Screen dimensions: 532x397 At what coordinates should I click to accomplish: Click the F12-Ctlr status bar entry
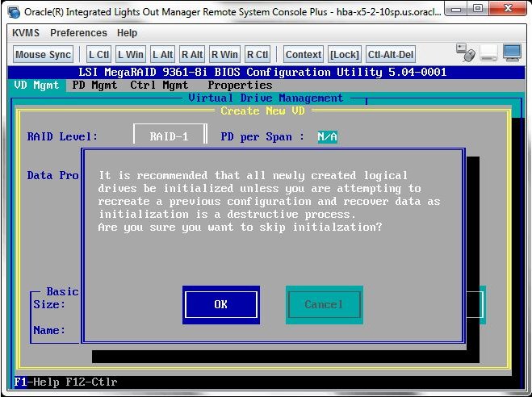pos(91,382)
